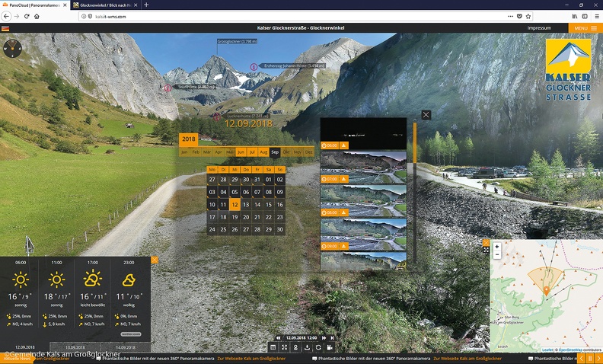The width and height of the screenshot is (603, 364).
Task: Open a new browser tab
Action: coord(146,5)
